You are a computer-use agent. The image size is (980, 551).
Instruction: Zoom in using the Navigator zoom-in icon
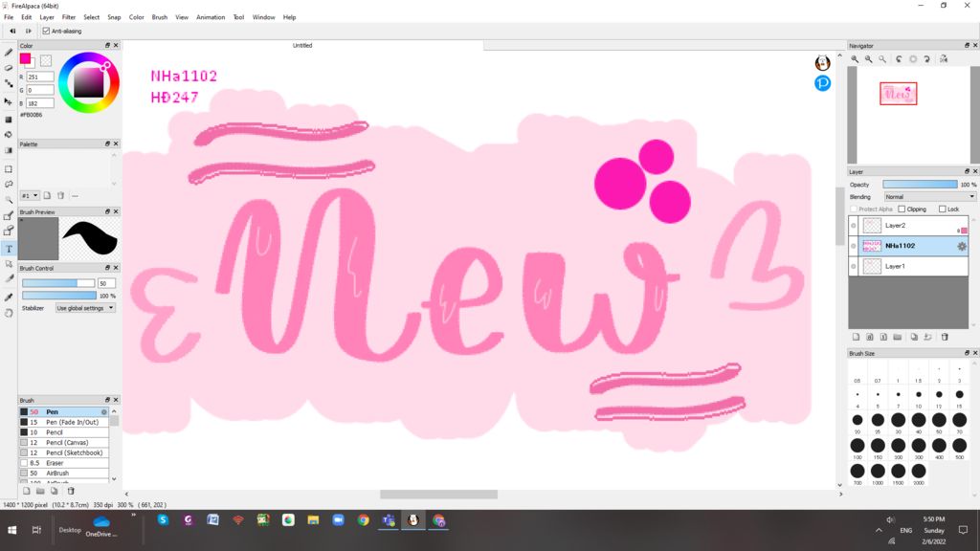855,58
